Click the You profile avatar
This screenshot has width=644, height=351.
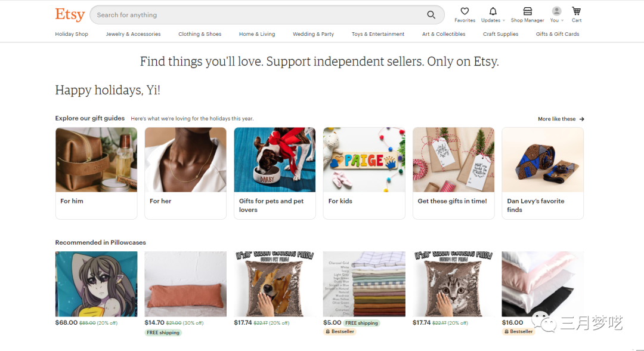[556, 11]
